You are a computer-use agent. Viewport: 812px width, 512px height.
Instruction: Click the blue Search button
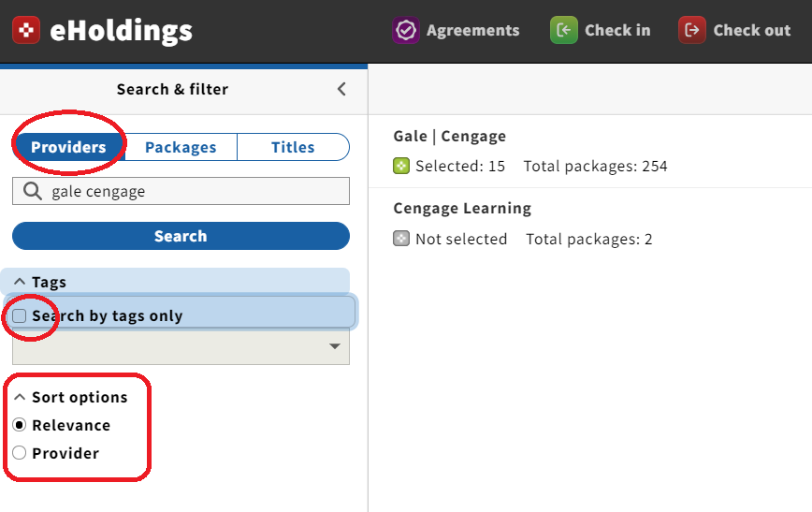[x=181, y=236]
